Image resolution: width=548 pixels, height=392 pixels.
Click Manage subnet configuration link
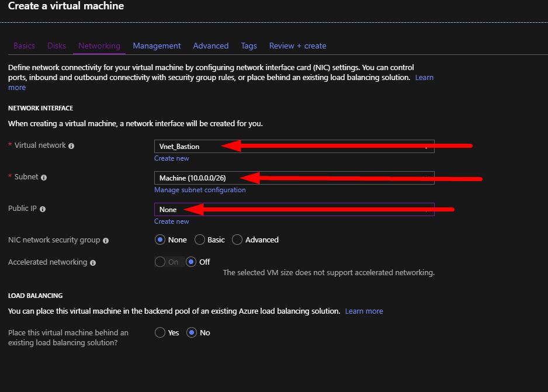(x=200, y=190)
